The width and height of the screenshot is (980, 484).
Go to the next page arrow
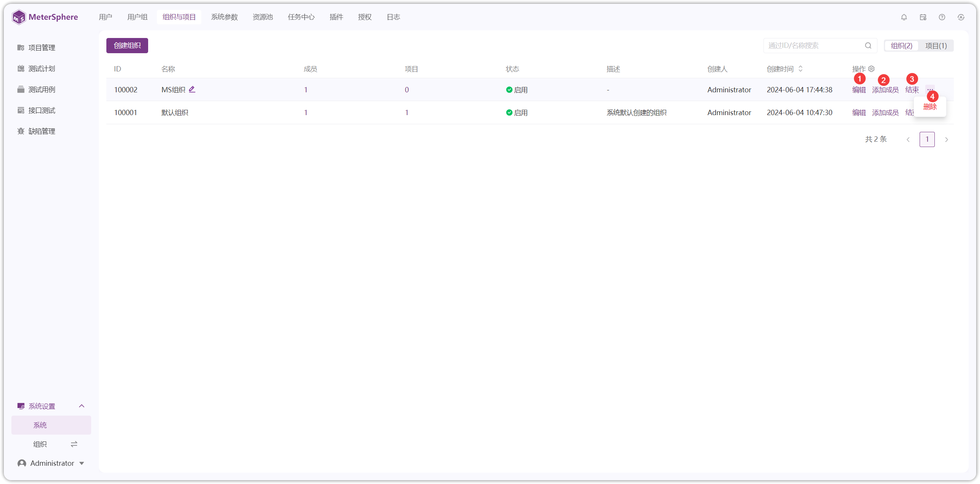[x=947, y=140]
